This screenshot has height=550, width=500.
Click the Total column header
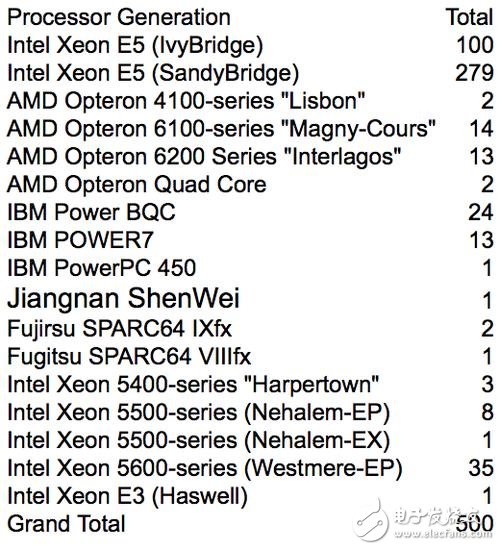click(469, 17)
